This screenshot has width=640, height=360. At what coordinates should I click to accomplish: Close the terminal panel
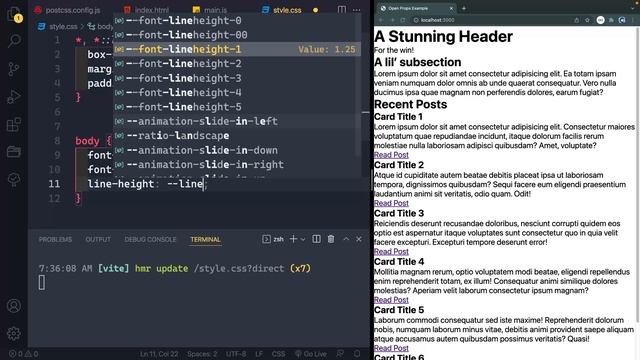click(x=359, y=239)
